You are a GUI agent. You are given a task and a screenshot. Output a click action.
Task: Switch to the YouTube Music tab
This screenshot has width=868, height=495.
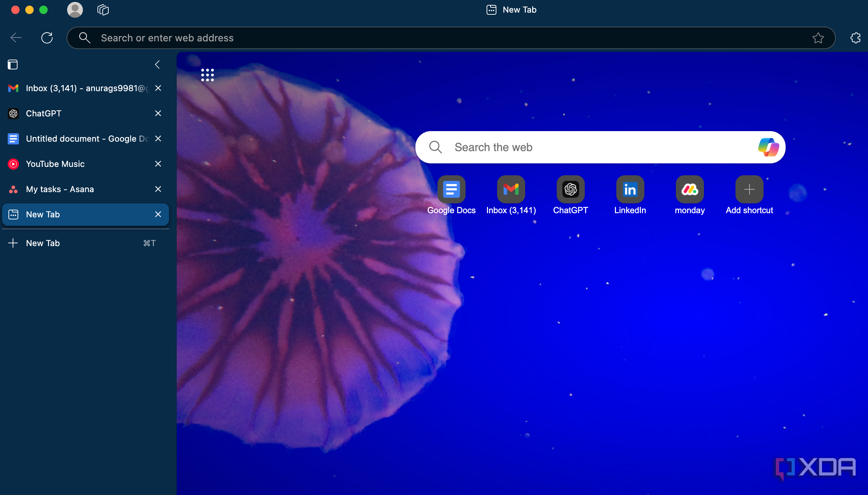pos(55,164)
